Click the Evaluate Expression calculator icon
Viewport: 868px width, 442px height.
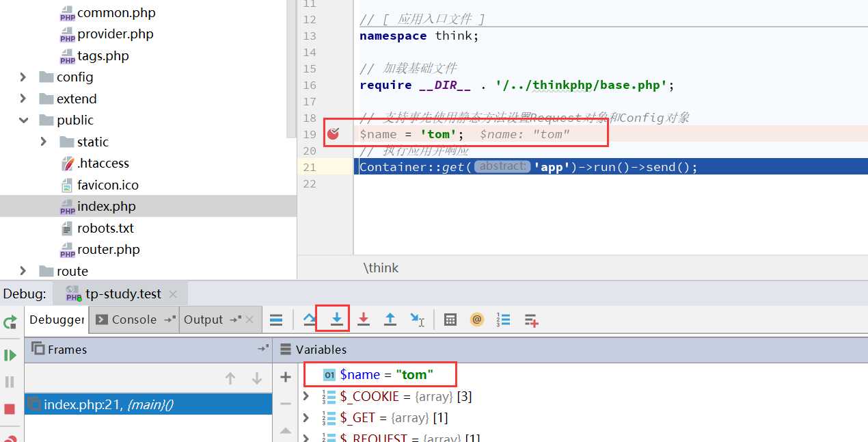click(x=450, y=320)
